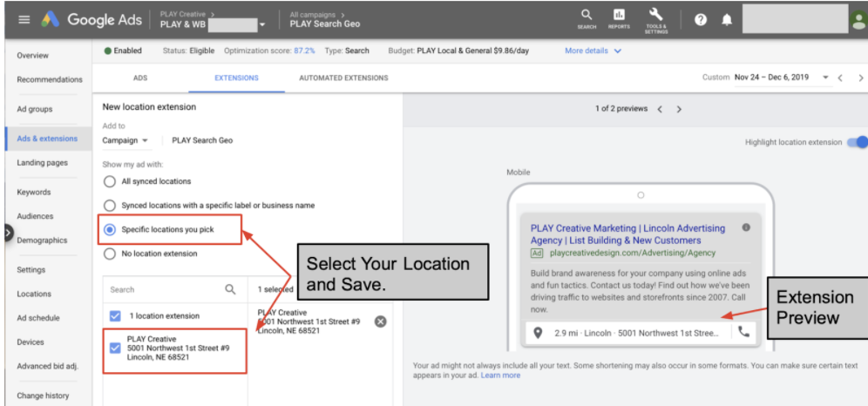Select Synced locations with specific label
The width and height of the screenshot is (868, 406).
click(x=110, y=206)
